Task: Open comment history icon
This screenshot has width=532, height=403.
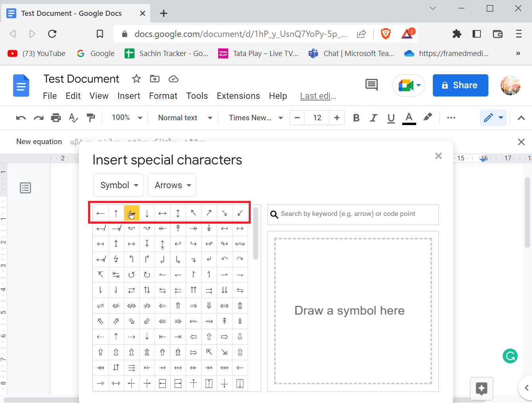Action: coord(371,85)
